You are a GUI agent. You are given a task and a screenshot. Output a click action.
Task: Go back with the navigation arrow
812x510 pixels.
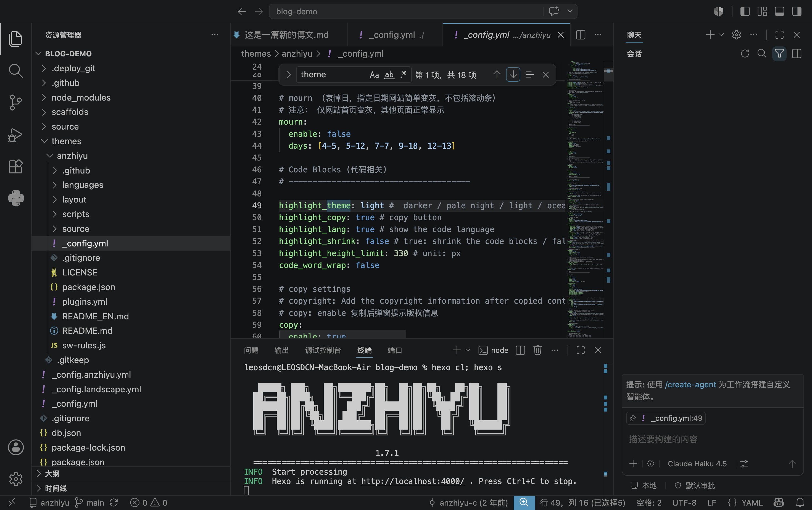(x=241, y=12)
